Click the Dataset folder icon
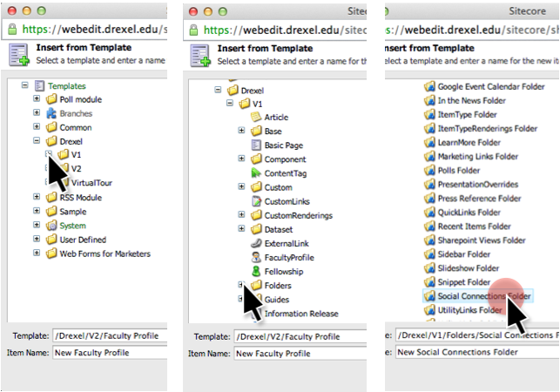Viewport: 560px width, 392px height. (x=256, y=229)
